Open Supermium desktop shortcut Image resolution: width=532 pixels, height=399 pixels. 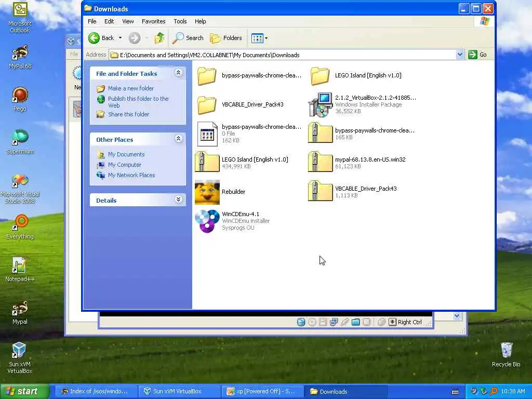point(20,142)
